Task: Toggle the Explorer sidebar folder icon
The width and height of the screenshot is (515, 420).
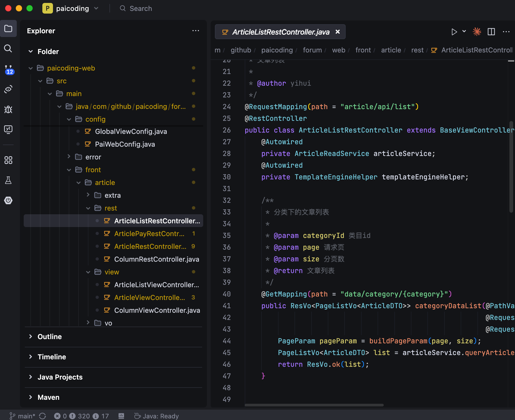Action: point(8,28)
